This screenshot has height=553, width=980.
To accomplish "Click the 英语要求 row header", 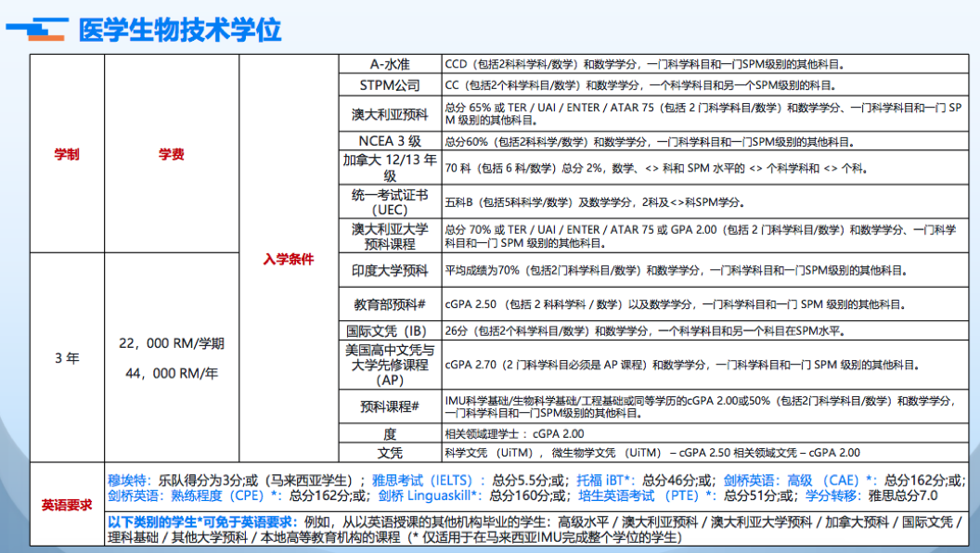I will point(67,506).
